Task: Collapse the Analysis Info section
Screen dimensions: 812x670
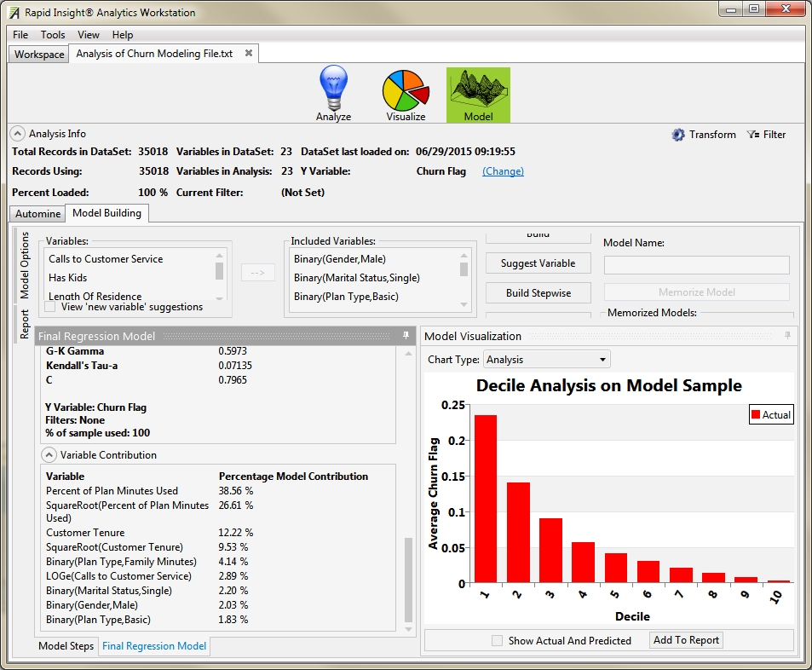Action: pyautogui.click(x=15, y=133)
